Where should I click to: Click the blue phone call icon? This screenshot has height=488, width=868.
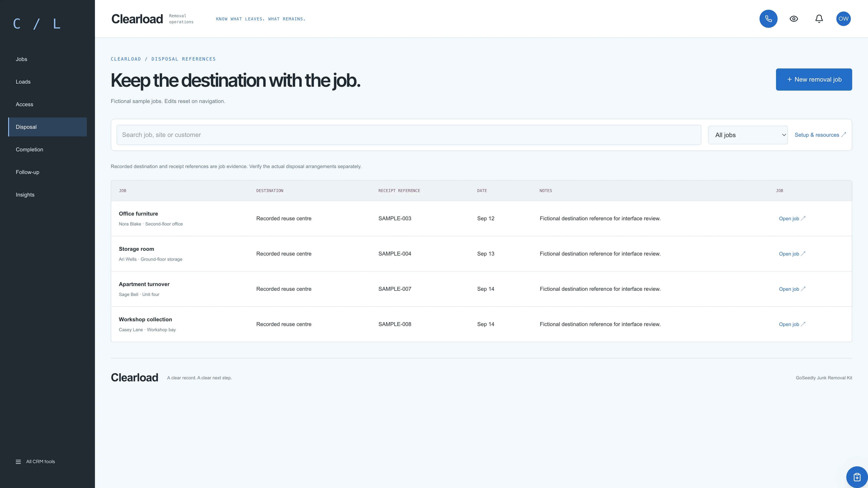click(x=768, y=19)
